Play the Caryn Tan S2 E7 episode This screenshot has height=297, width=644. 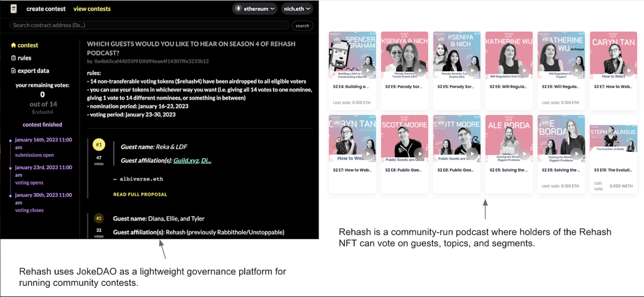click(629, 70)
